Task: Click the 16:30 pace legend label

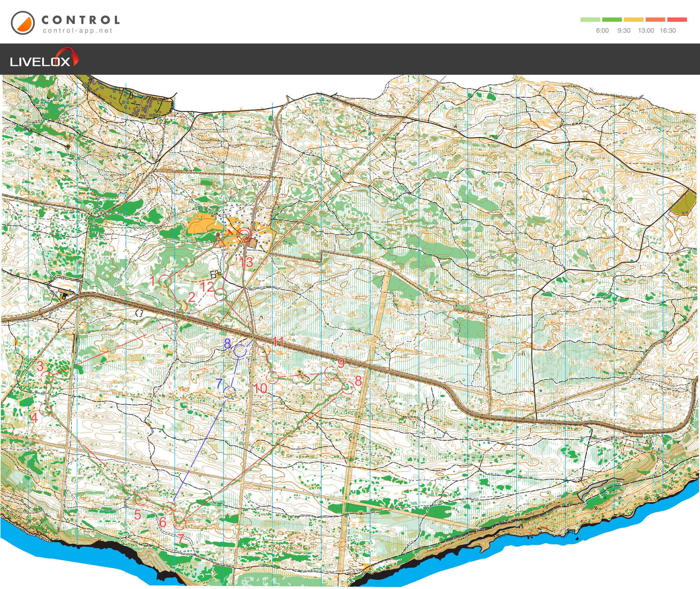Action: 667,30
